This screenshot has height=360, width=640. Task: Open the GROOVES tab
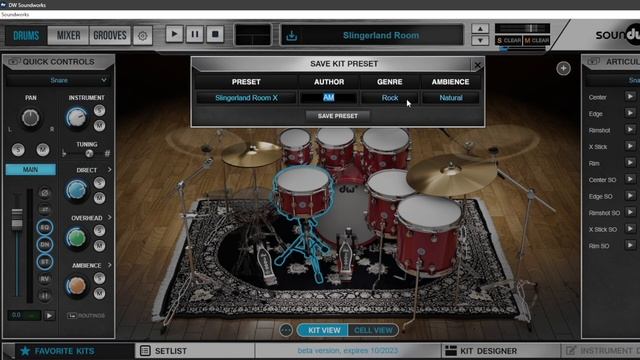pos(110,36)
